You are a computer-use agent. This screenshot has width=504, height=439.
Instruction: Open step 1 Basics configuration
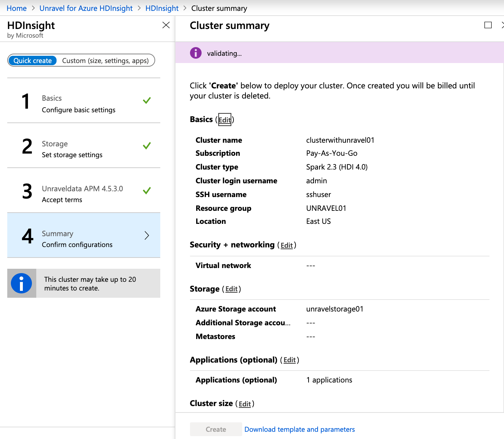pos(84,101)
